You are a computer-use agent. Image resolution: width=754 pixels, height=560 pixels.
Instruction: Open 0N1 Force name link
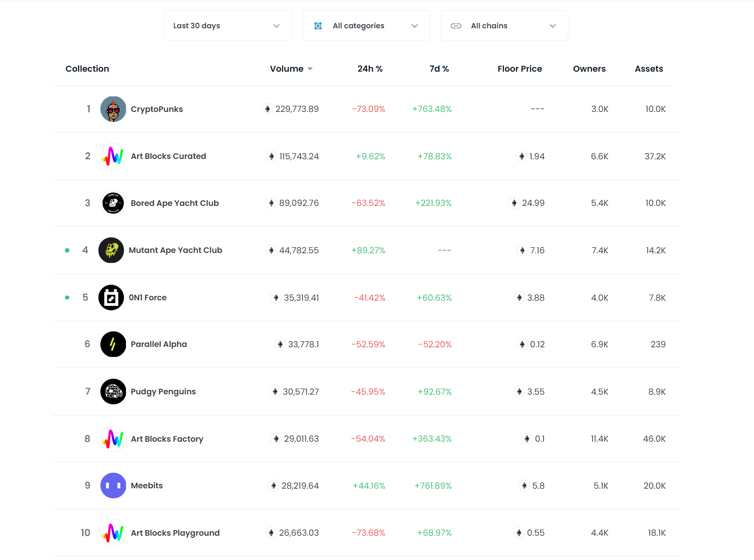coord(147,298)
